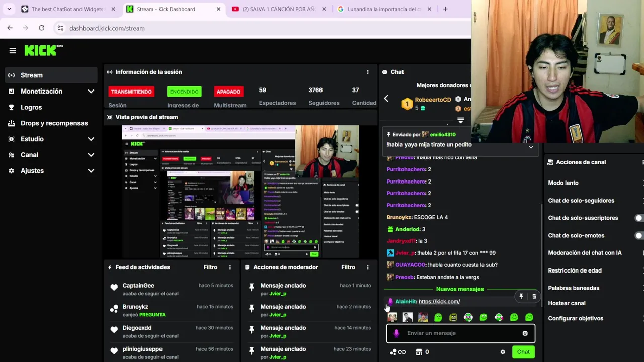Screen dimensions: 644x362
Task: Open browser tab list dropdown arrow
Action: tap(9, 9)
